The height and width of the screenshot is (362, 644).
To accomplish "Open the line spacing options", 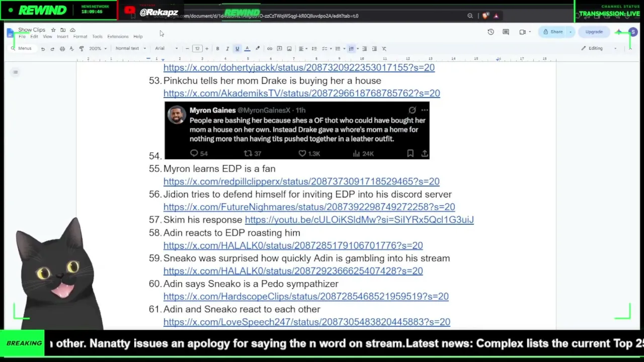I will coord(314,49).
